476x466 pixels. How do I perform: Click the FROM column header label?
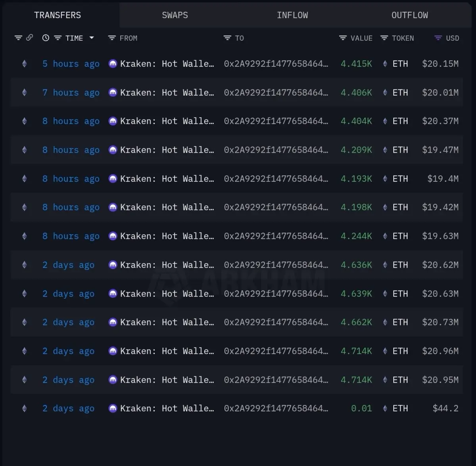(x=129, y=38)
